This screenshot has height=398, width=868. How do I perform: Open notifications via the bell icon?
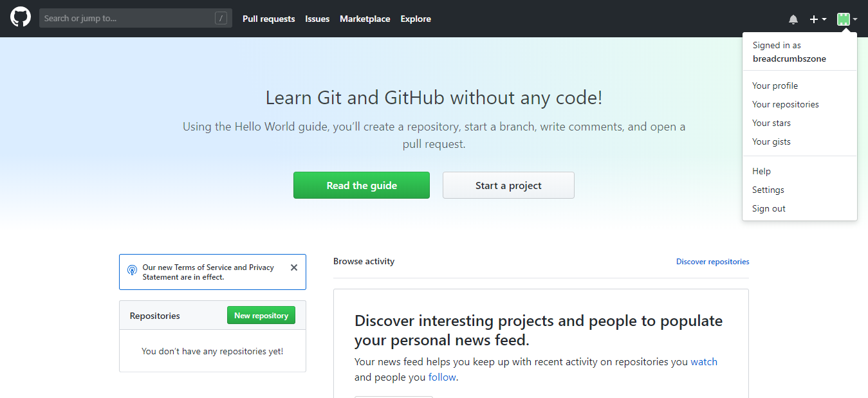[793, 19]
